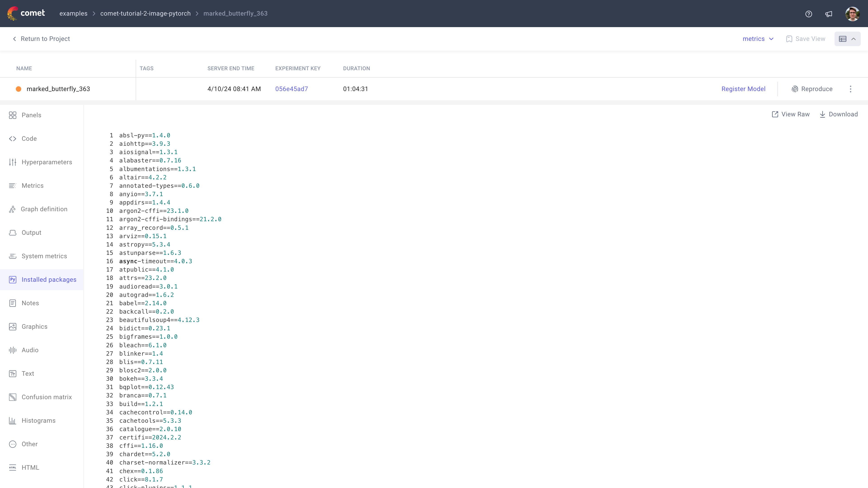Viewport: 868px width, 488px height.
Task: Click the breadcrumb comet-tutorial-2-image-pytorch
Action: coord(145,14)
